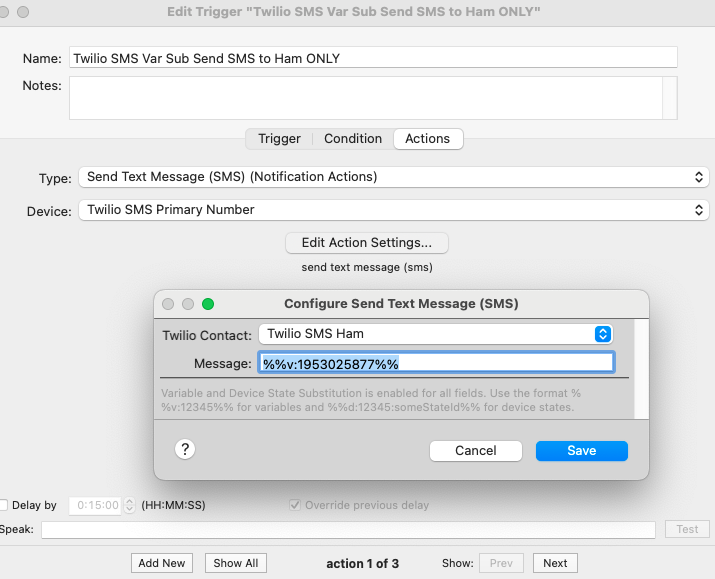
Task: Open the Device dropdown
Action: (394, 210)
